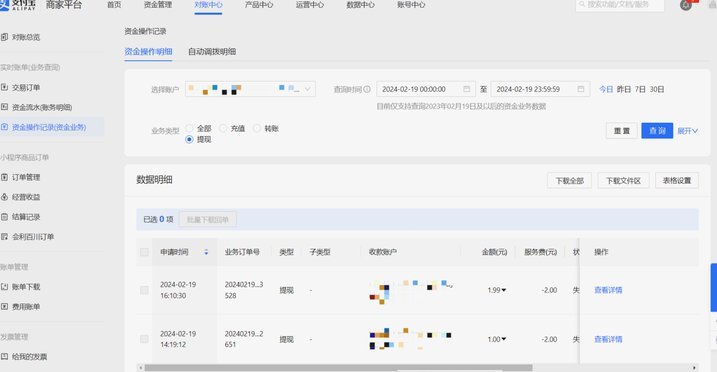Set date range to 7日
The image size is (717, 372).
click(640, 89)
